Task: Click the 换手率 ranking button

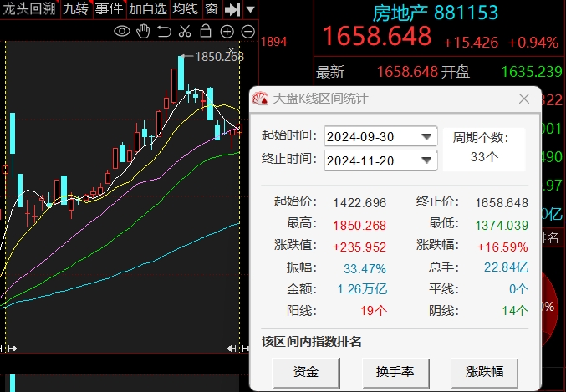Action: point(395,371)
